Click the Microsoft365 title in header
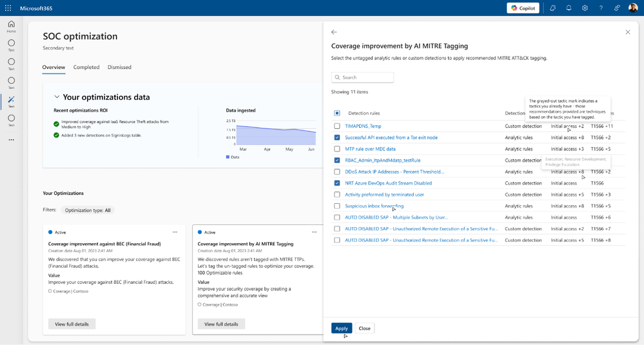 click(x=36, y=8)
